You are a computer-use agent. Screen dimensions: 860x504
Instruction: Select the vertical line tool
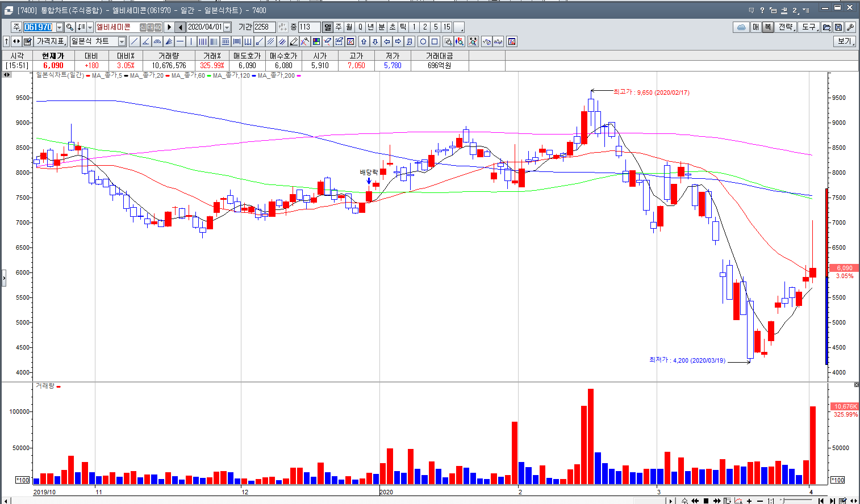[x=191, y=41]
